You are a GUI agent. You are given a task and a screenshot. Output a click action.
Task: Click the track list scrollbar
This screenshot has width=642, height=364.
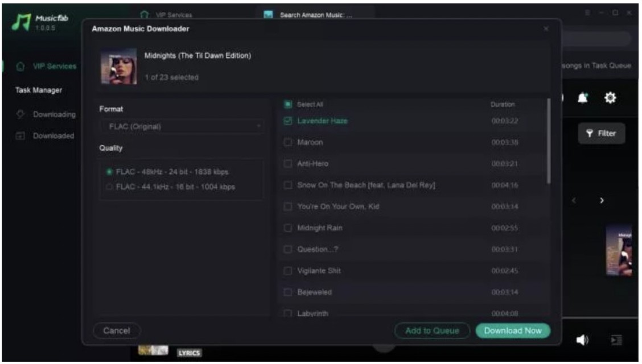[549, 141]
